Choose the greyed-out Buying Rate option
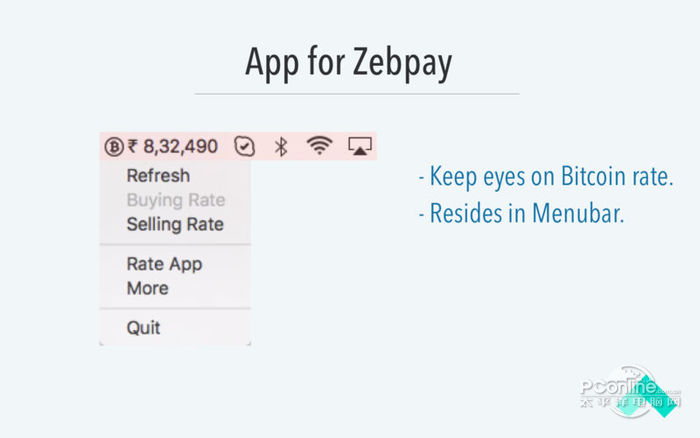 tap(175, 200)
